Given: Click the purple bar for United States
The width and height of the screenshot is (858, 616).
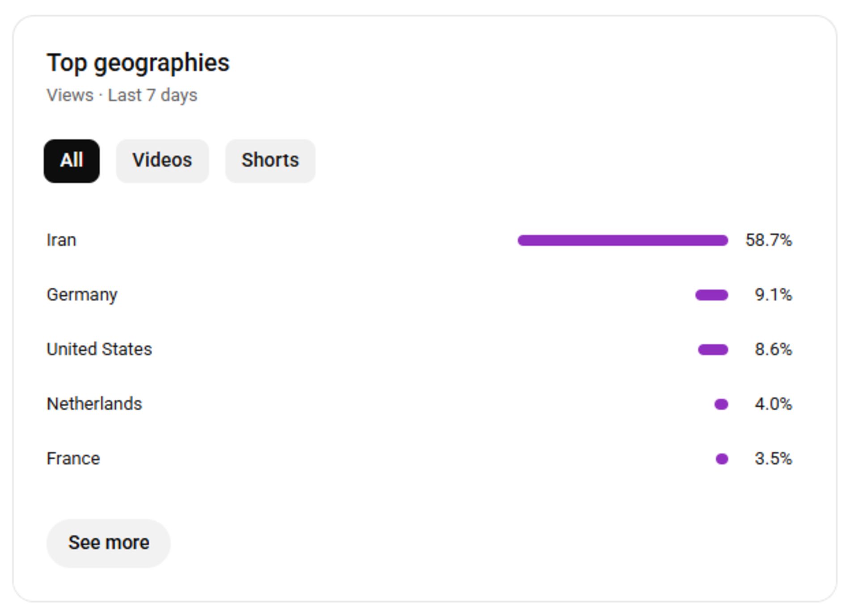Looking at the screenshot, I should pyautogui.click(x=713, y=349).
